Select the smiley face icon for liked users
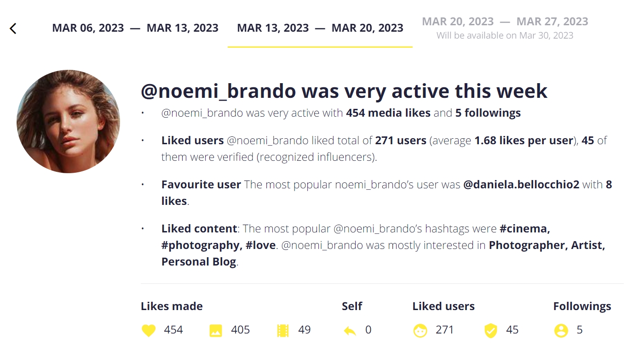The height and width of the screenshot is (356, 644). point(420,330)
